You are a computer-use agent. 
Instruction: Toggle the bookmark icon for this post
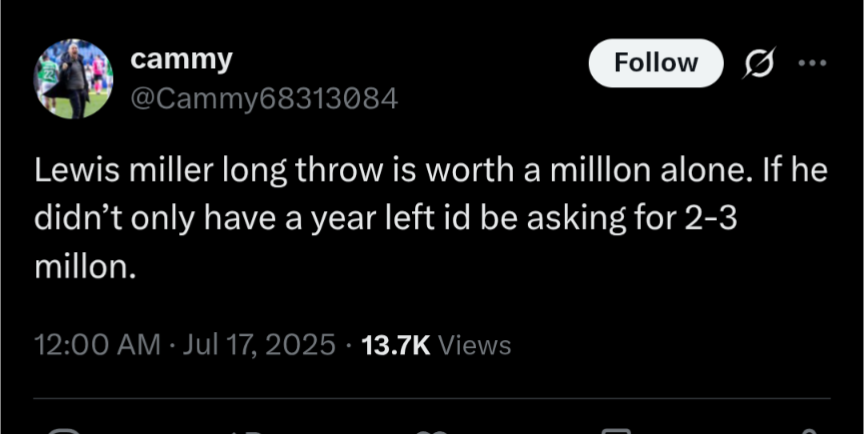click(614, 431)
